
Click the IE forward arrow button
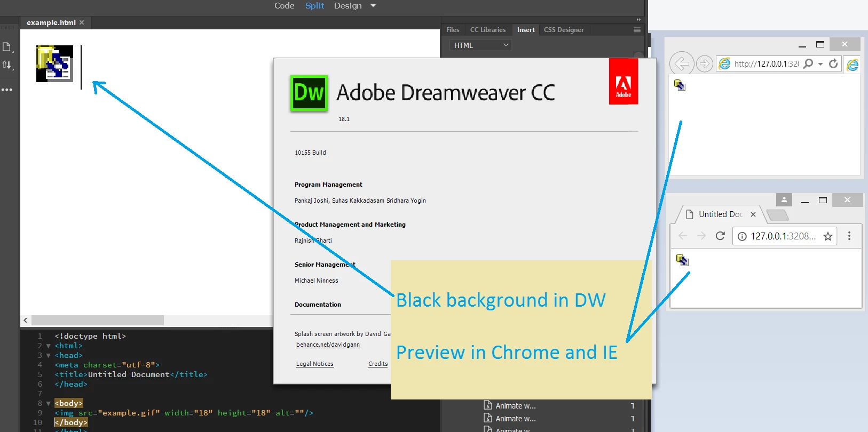pos(705,64)
